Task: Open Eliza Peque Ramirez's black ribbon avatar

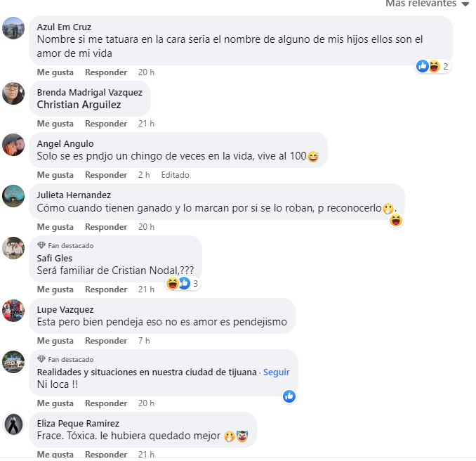Action: tap(13, 424)
